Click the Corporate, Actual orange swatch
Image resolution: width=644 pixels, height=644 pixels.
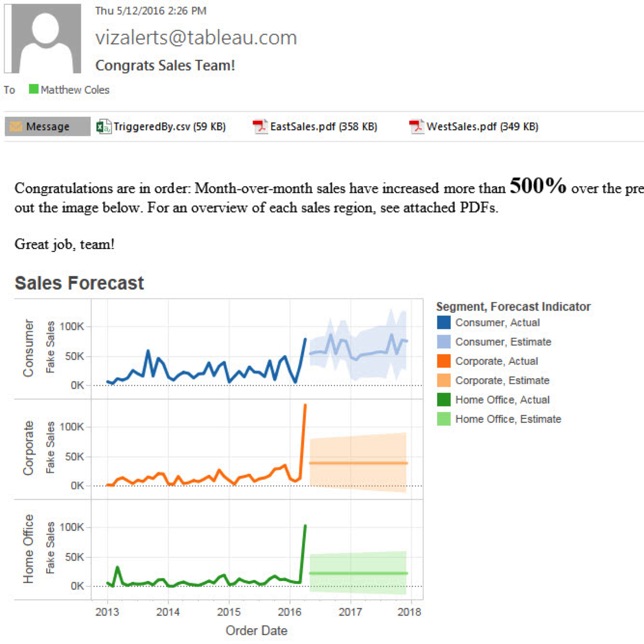coord(443,361)
